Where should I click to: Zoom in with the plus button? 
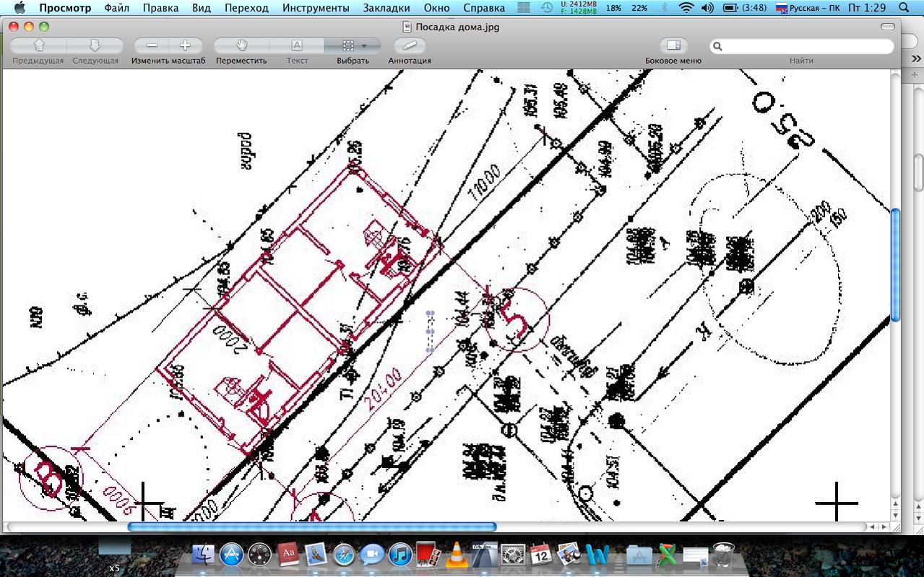click(x=185, y=45)
